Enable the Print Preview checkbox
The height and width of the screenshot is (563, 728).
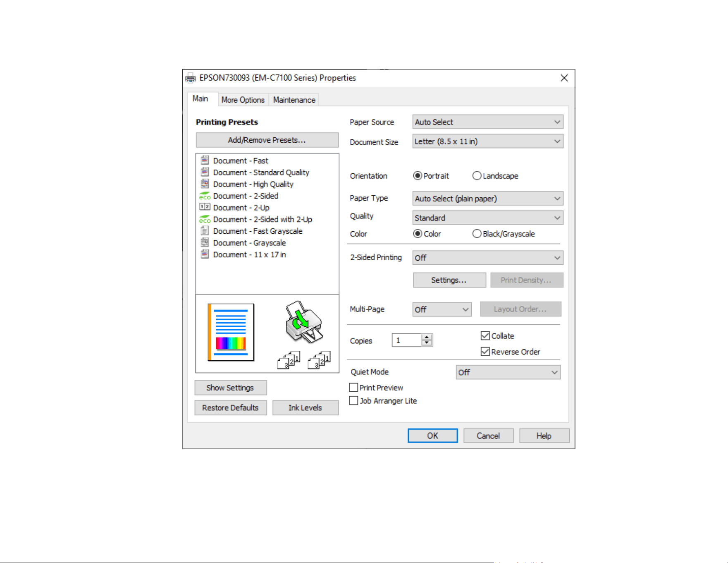[x=353, y=388]
